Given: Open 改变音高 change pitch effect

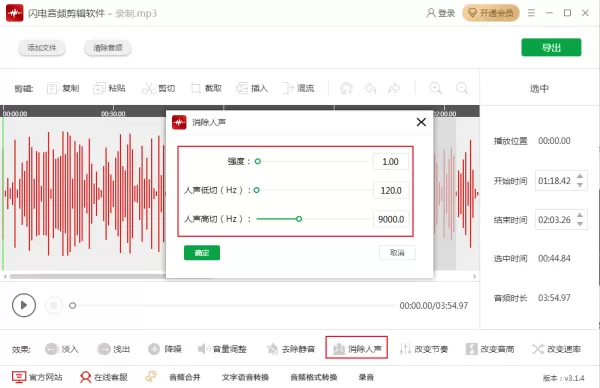Looking at the screenshot, I should pos(490,349).
